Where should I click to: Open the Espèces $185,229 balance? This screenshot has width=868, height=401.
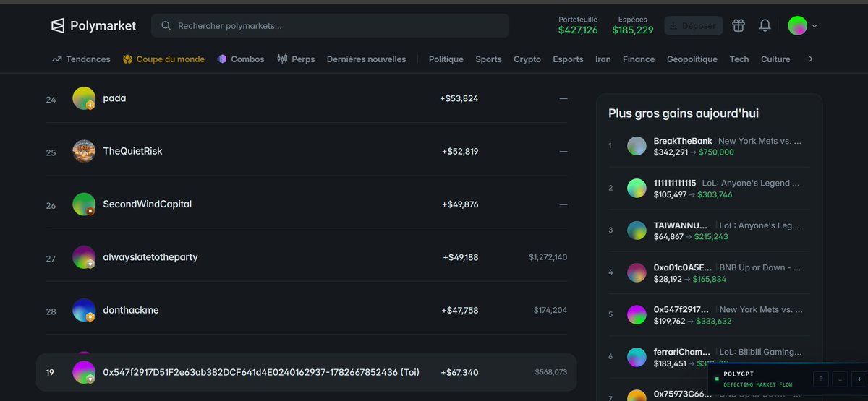pos(633,25)
